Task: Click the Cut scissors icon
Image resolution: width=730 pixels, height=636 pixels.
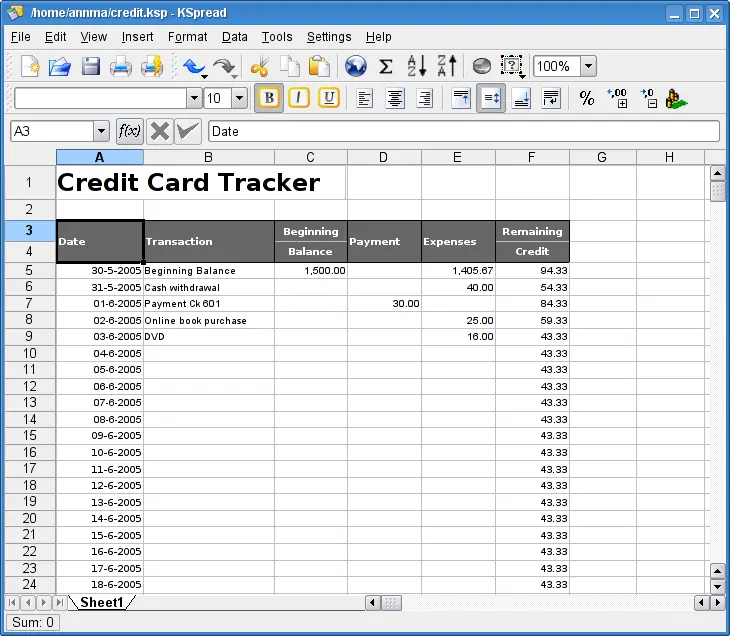Action: (x=260, y=66)
